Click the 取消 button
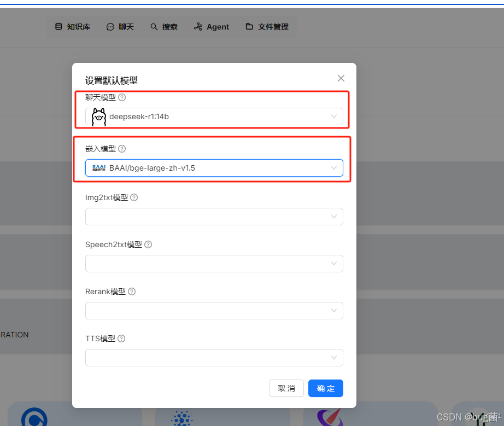This screenshot has height=426, width=504. (x=286, y=388)
